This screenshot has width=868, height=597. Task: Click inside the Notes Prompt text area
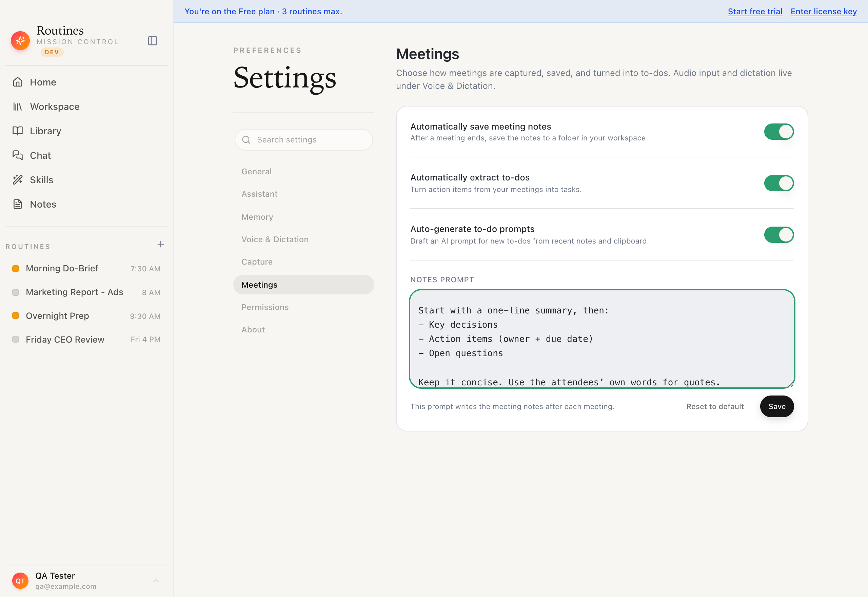pyautogui.click(x=602, y=339)
